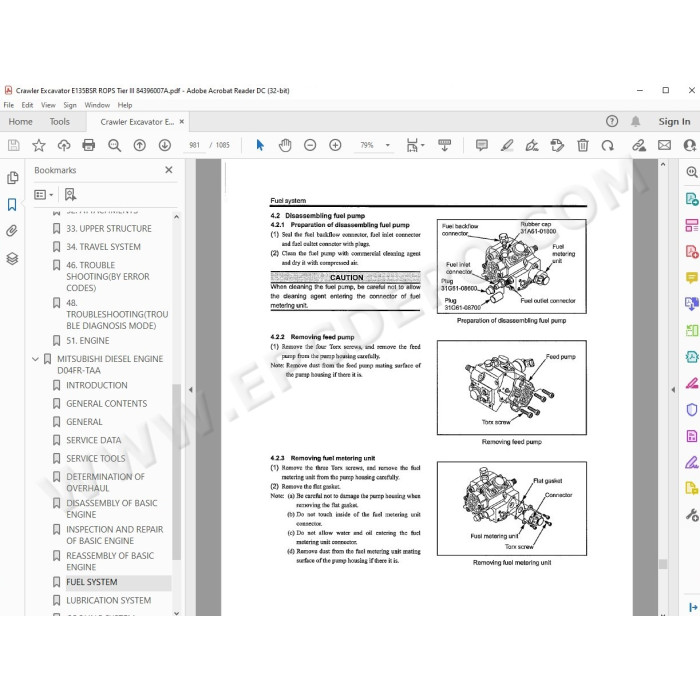This screenshot has height=700, width=700.
Task: Open bookmark options dropdown
Action: (44, 195)
